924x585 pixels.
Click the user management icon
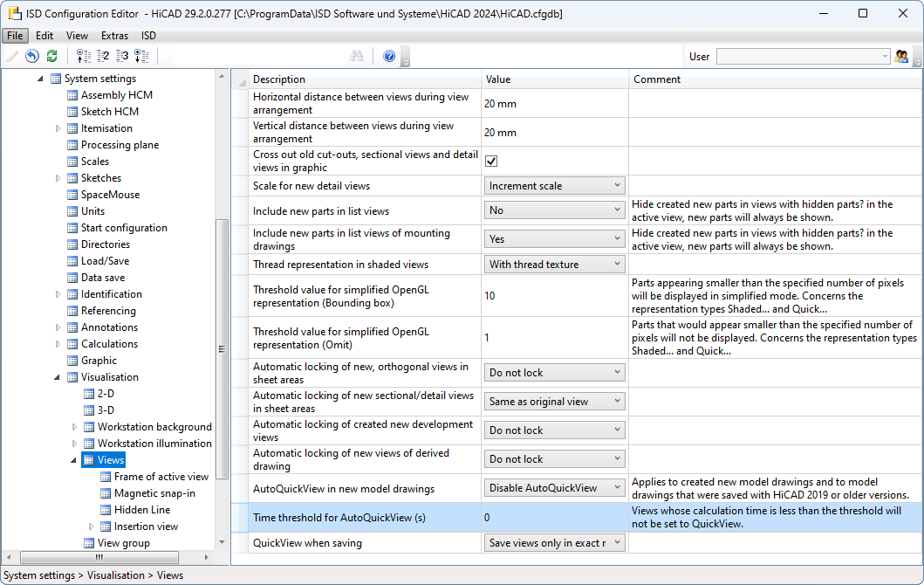(901, 56)
